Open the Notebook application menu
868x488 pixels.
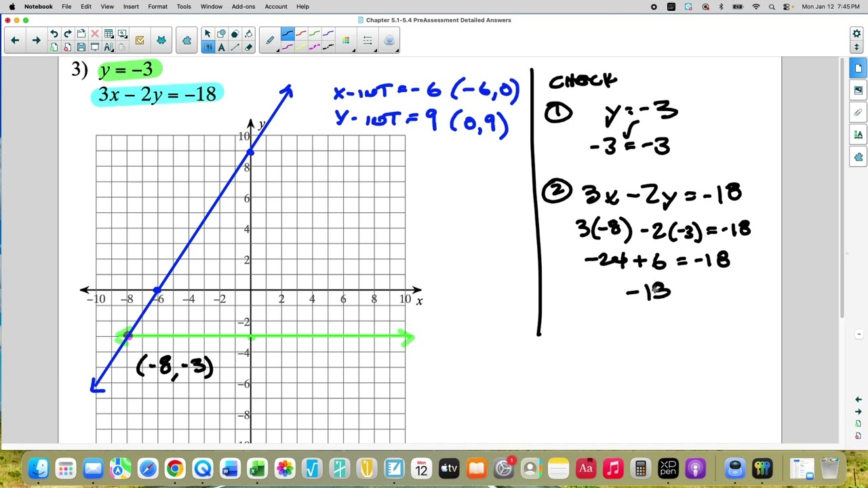point(39,7)
